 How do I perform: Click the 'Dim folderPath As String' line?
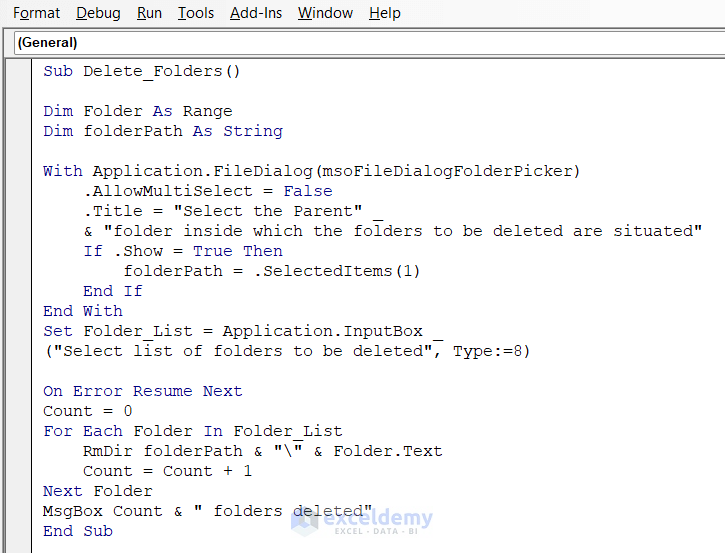point(162,131)
